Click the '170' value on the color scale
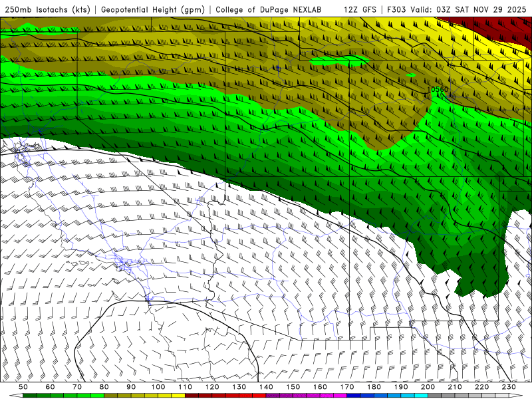This screenshot has height=399, width=532. [x=347, y=387]
